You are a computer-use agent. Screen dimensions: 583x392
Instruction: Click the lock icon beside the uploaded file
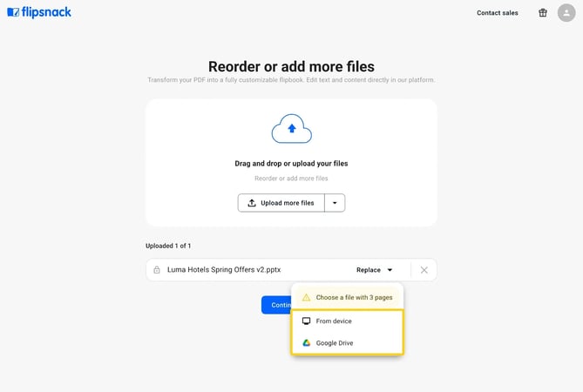[x=157, y=270]
